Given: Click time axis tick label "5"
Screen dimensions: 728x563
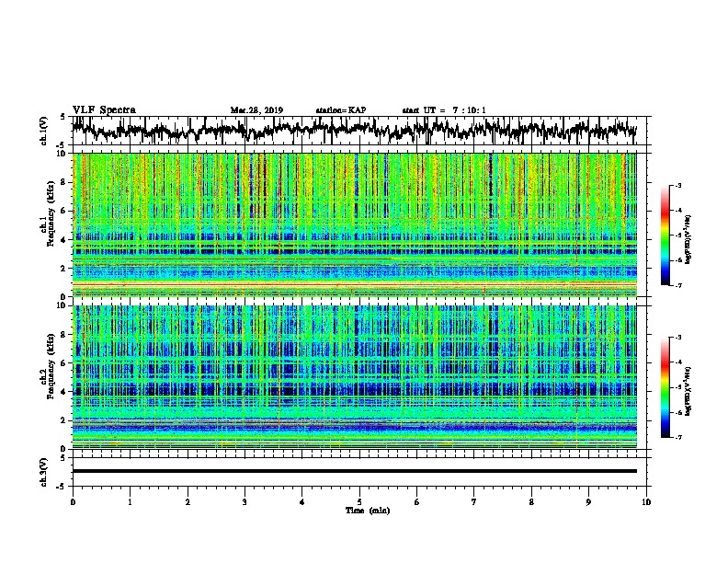Looking at the screenshot, I should [359, 502].
